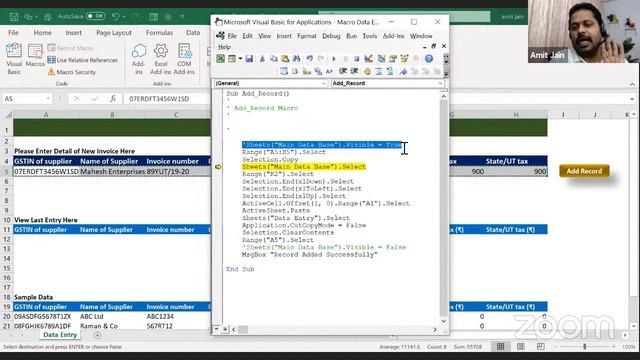The height and width of the screenshot is (360, 640).
Task: Open Macro Security settings
Action: click(72, 72)
